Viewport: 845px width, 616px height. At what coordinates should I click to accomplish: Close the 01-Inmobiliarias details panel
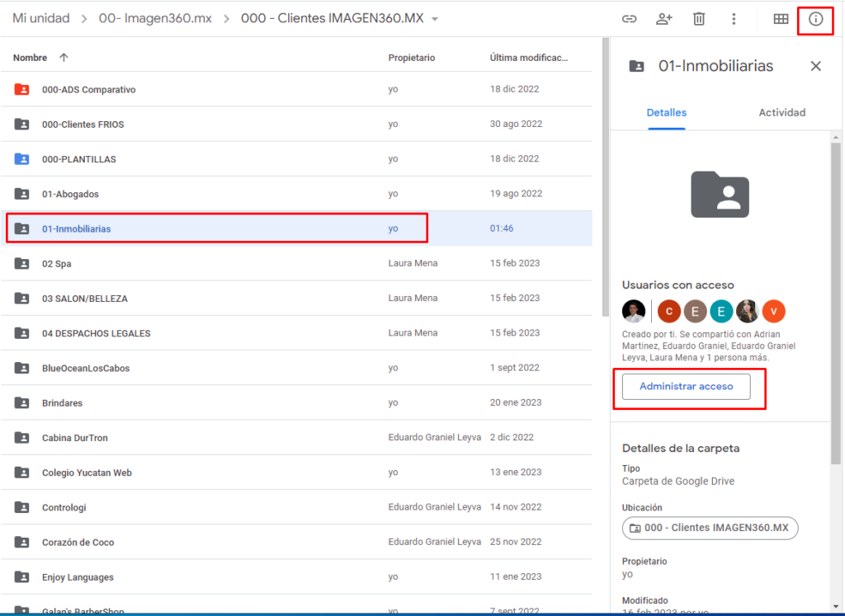pyautogui.click(x=815, y=66)
